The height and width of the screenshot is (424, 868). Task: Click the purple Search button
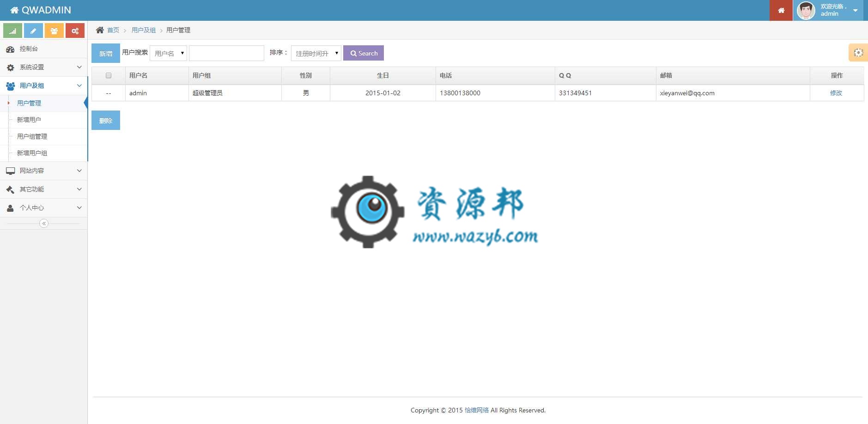[x=364, y=53]
